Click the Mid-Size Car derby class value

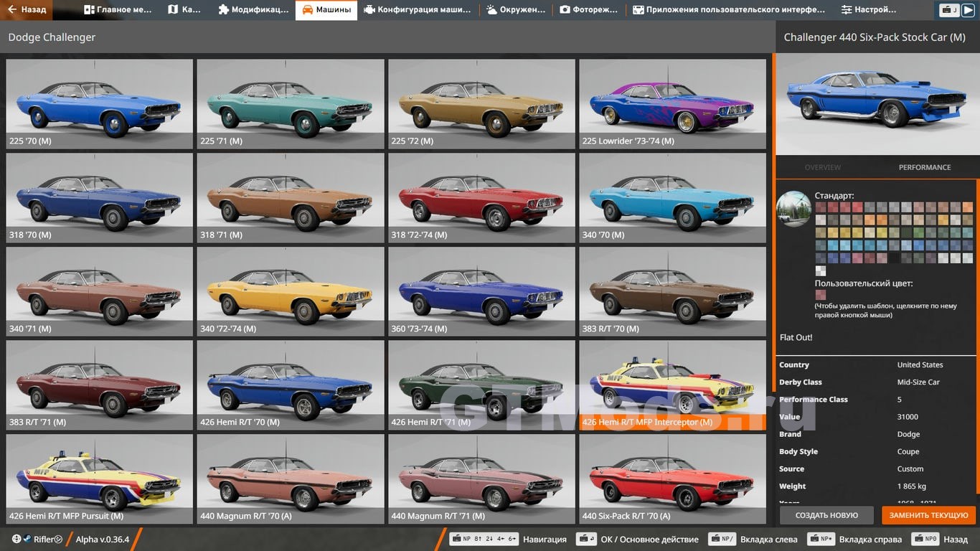point(918,382)
